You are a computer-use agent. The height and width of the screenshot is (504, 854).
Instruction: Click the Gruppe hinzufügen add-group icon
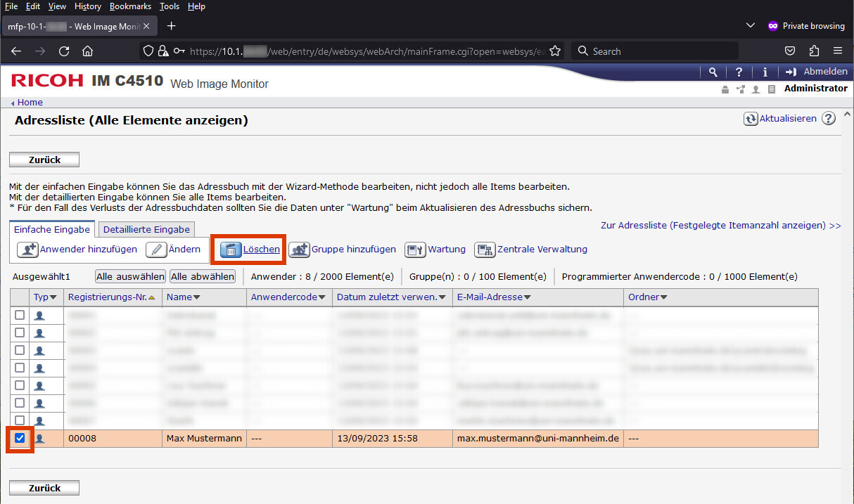(x=299, y=250)
